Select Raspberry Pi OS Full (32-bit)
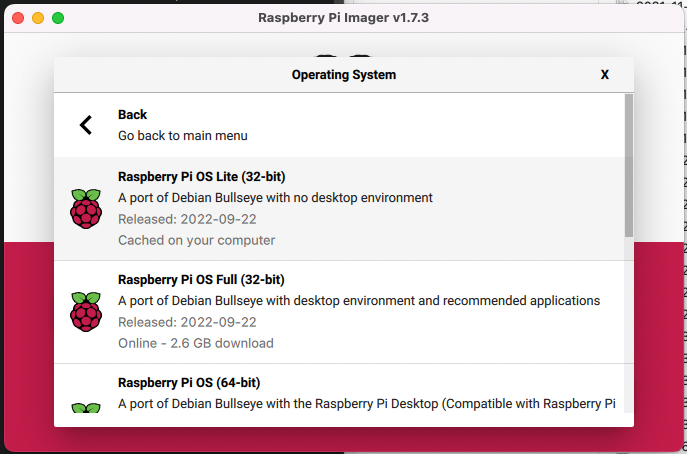The width and height of the screenshot is (687, 454). [x=340, y=312]
